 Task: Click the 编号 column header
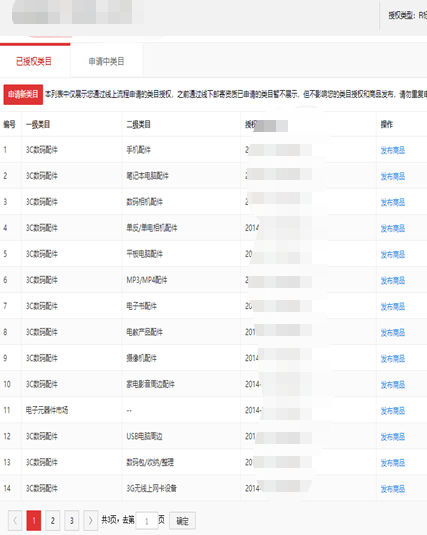pyautogui.click(x=10, y=125)
